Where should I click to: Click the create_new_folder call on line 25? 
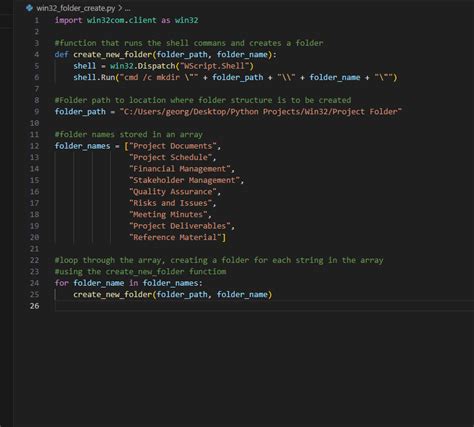click(113, 295)
